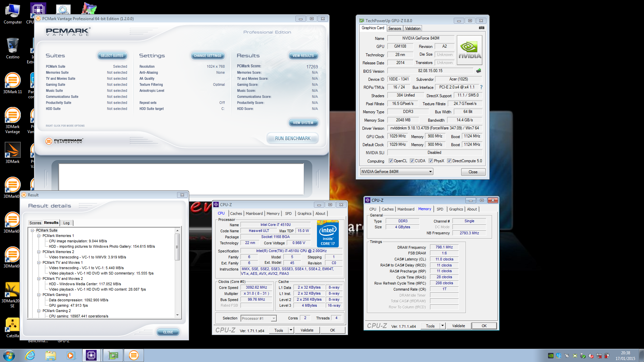The height and width of the screenshot is (362, 644).
Task: Click the Show Desktop strip at the taskbar edge
Action: coord(641,355)
